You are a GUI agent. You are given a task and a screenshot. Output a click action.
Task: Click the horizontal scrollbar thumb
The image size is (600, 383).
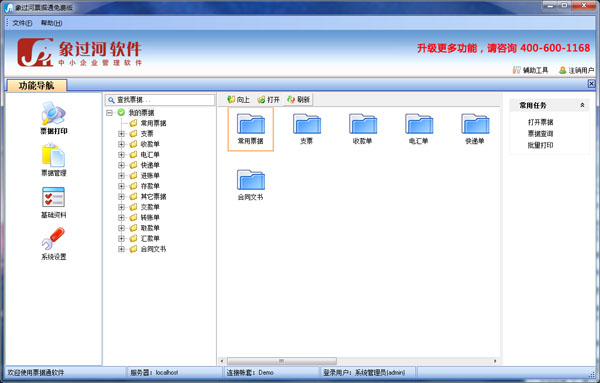[282, 361]
